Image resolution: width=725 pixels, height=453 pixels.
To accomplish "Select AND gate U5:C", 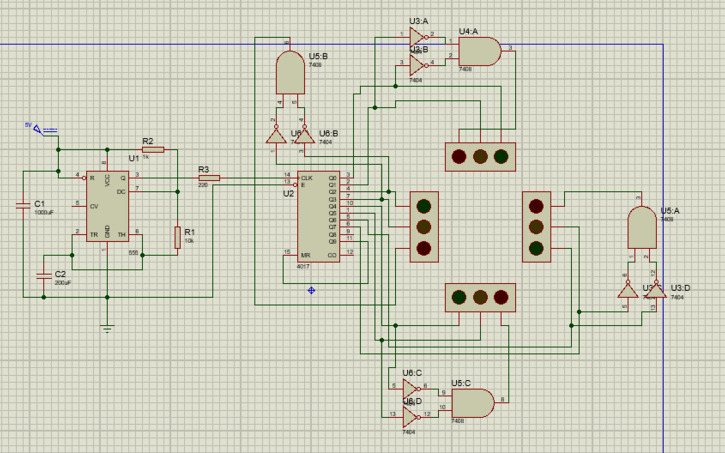I will (x=473, y=403).
